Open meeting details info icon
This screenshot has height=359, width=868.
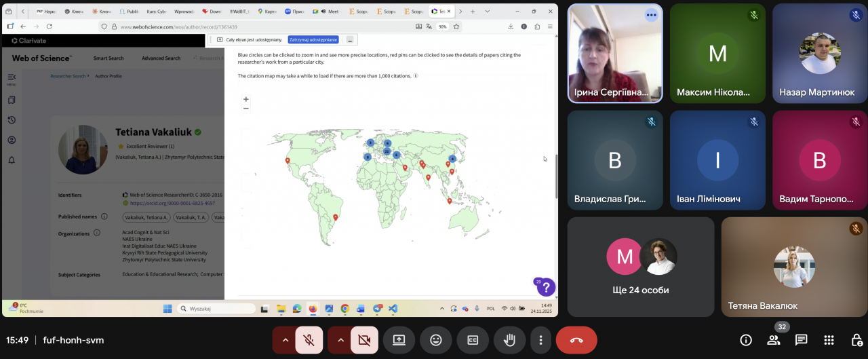click(746, 340)
